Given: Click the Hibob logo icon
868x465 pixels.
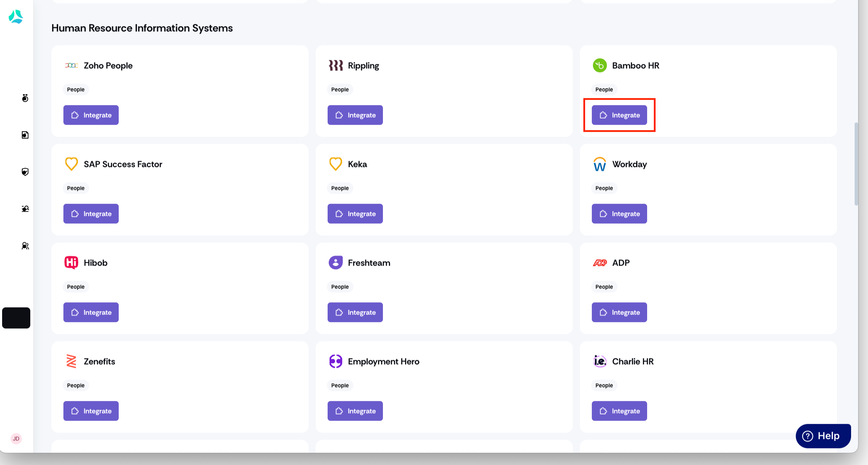Looking at the screenshot, I should (71, 263).
